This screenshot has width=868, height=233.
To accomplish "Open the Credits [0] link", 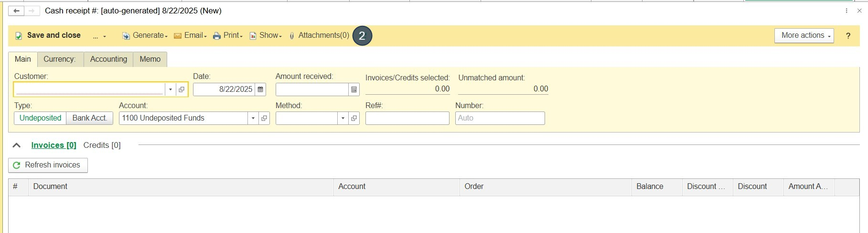I will tap(102, 145).
